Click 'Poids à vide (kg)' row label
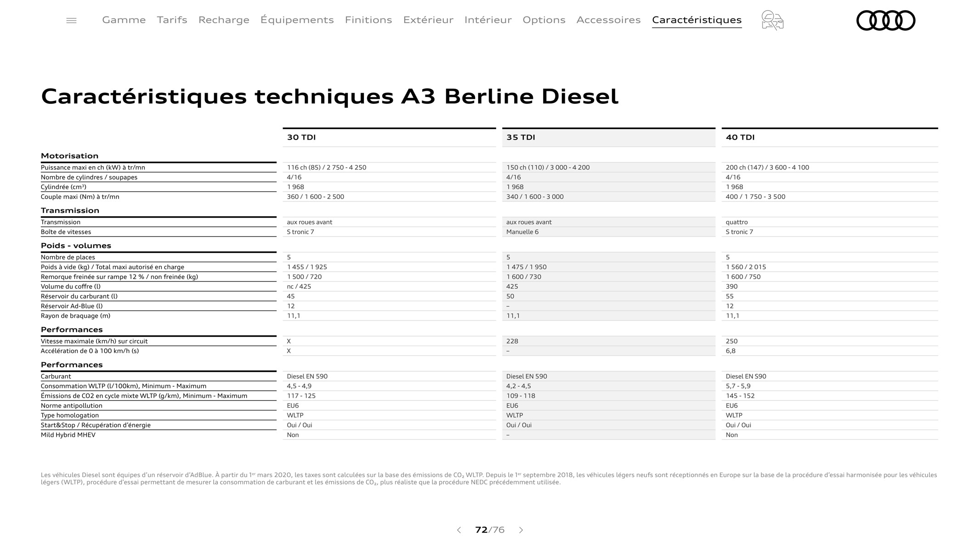 coord(113,267)
